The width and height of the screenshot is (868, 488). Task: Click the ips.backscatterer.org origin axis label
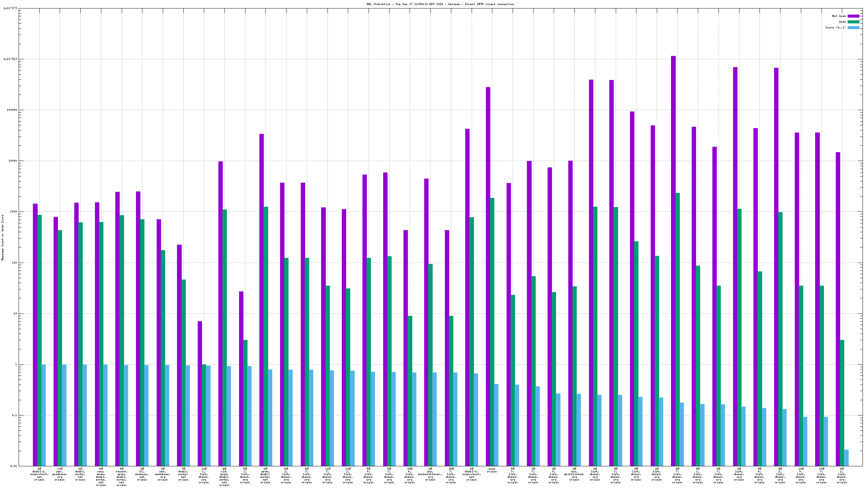pos(430,474)
